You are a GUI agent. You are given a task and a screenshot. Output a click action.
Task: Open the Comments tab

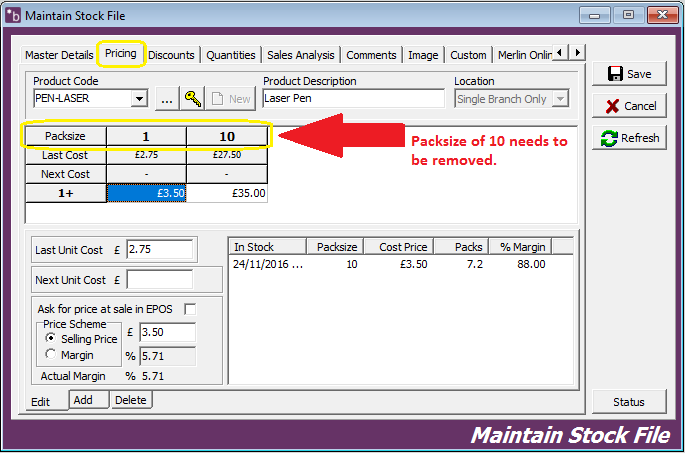point(371,55)
